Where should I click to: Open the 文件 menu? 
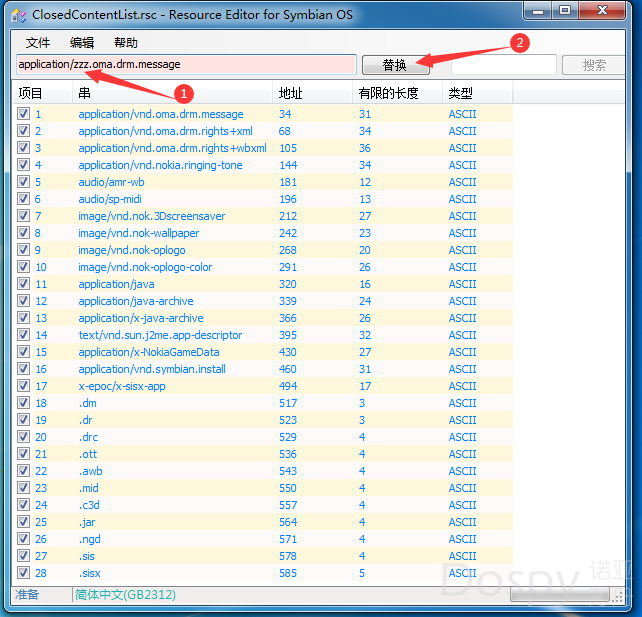38,43
